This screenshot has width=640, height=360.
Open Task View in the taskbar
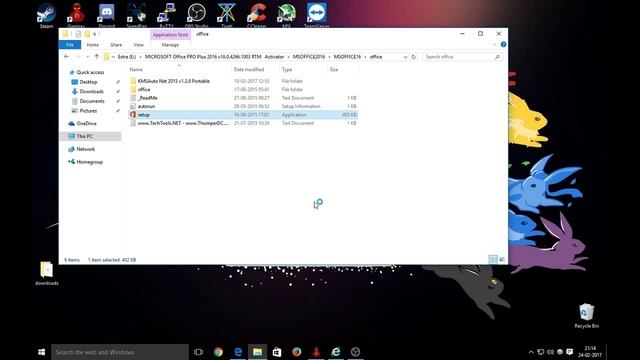198,352
